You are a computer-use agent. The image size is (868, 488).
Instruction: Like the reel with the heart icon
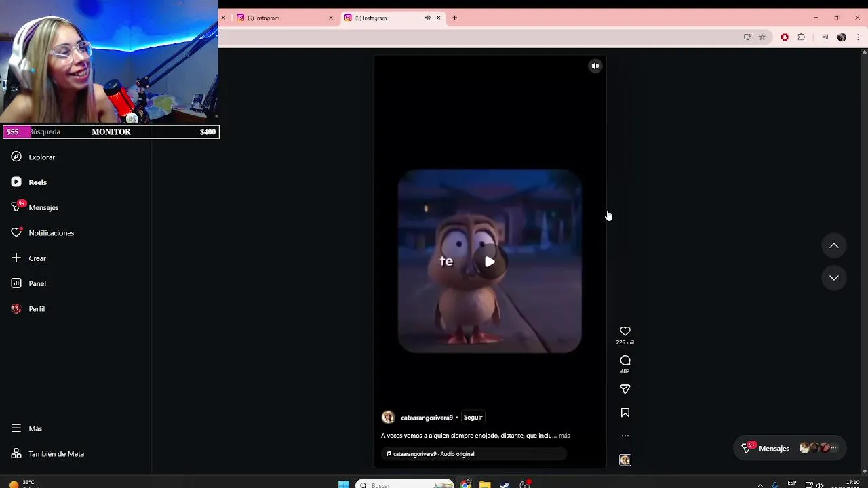pos(625,331)
